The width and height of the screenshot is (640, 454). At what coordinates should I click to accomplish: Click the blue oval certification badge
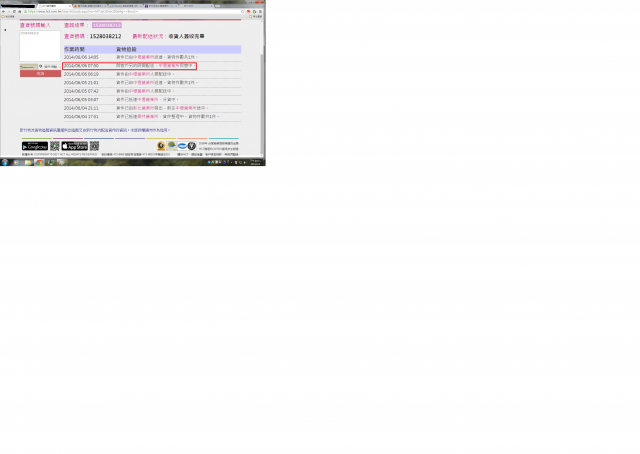click(182, 146)
